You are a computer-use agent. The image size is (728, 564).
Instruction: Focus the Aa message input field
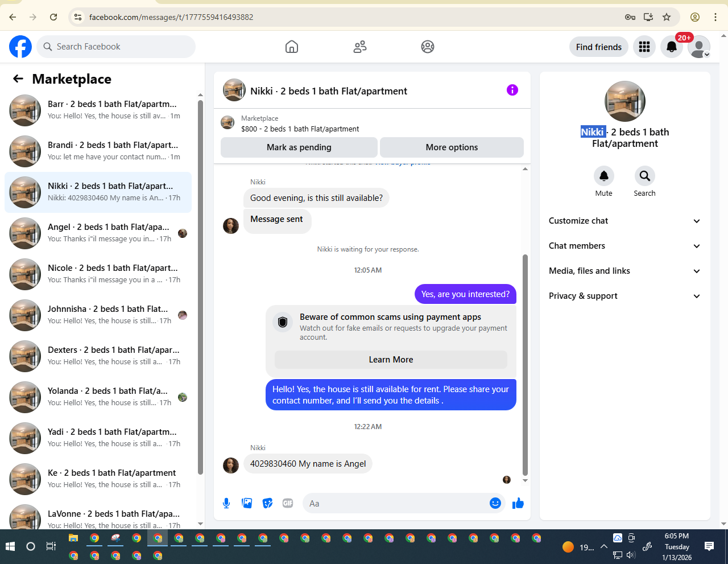pyautogui.click(x=397, y=503)
